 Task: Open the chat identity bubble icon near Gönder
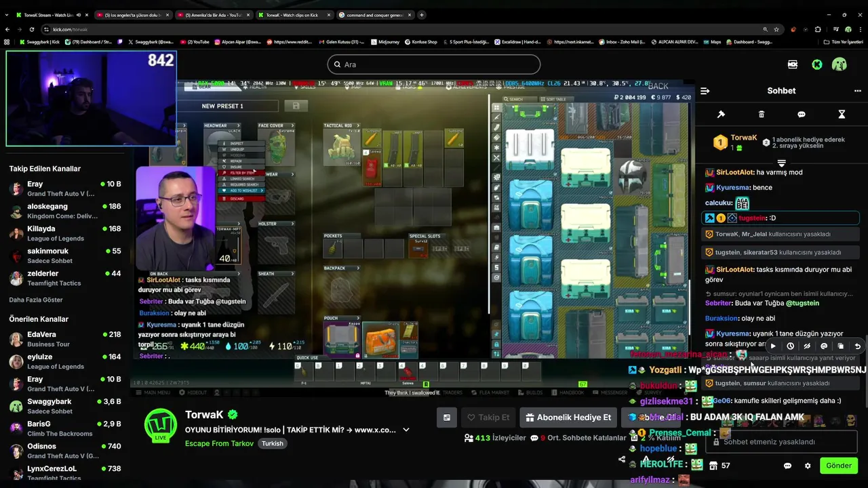click(x=787, y=466)
